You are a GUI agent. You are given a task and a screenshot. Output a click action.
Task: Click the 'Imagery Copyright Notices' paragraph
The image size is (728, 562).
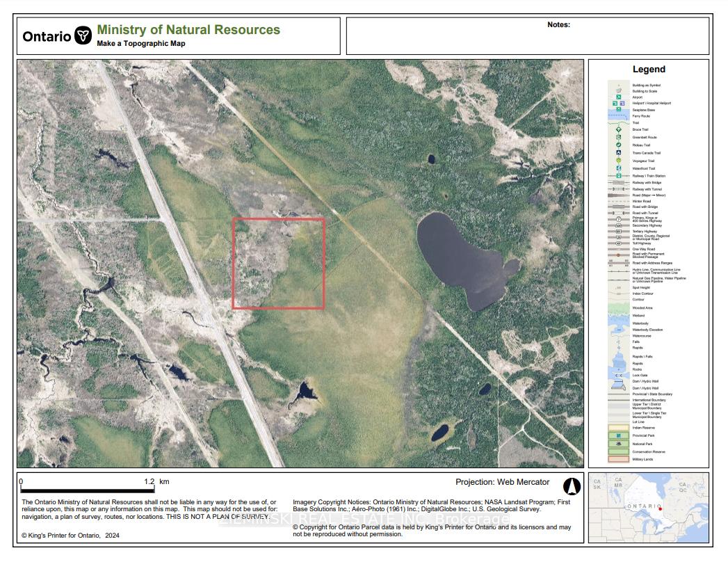pyautogui.click(x=431, y=506)
